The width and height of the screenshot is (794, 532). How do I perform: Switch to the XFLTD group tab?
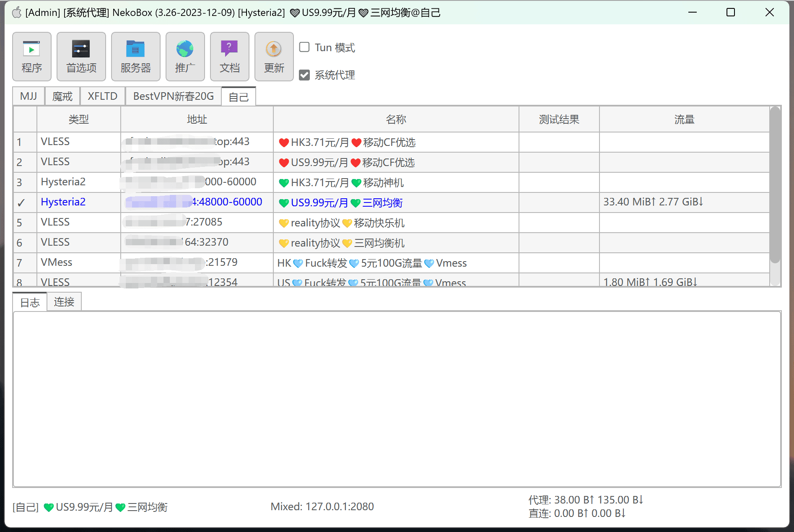(x=103, y=96)
